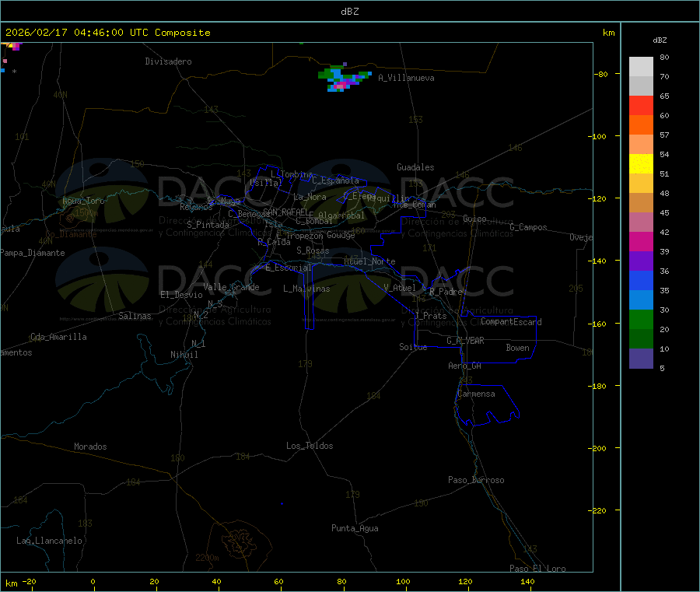Click the 0 km horizontal axis tick
The height and width of the screenshot is (592, 700).
click(x=93, y=582)
